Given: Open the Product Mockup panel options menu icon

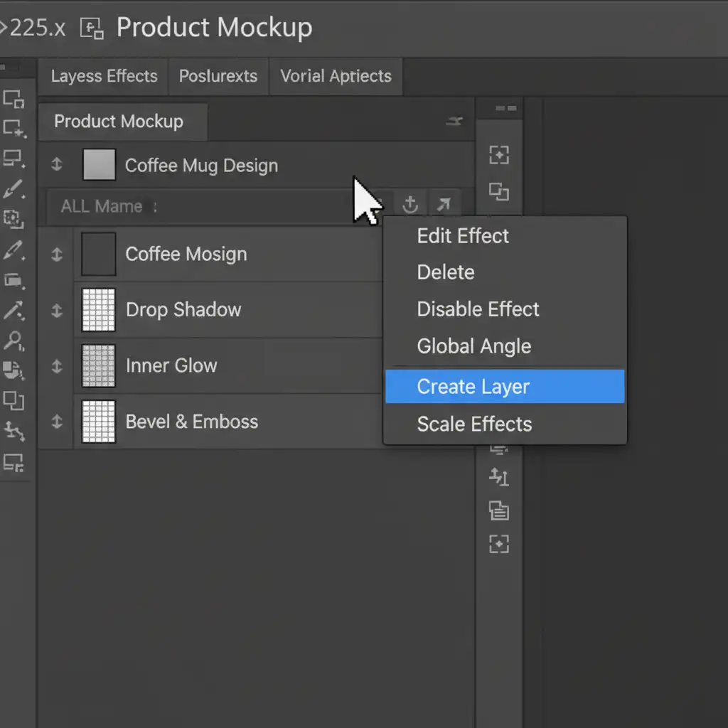Looking at the screenshot, I should [x=454, y=122].
